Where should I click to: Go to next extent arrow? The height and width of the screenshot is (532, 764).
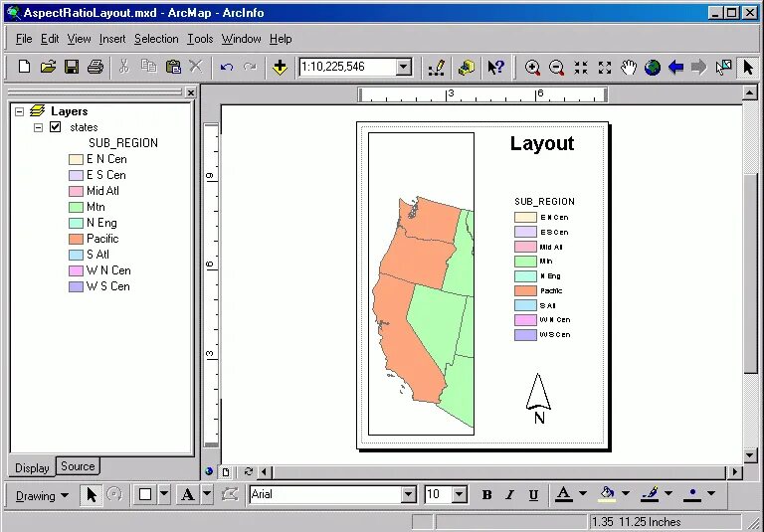point(699,68)
